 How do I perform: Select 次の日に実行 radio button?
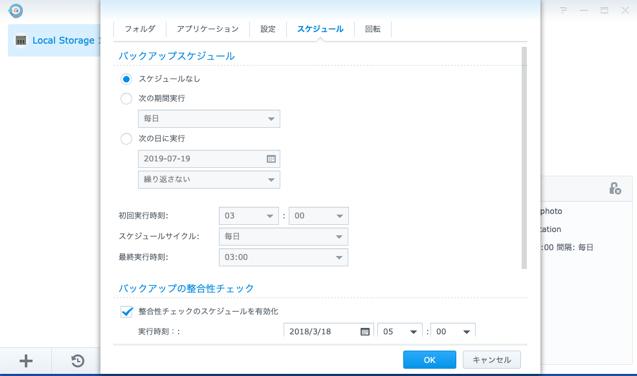(126, 138)
